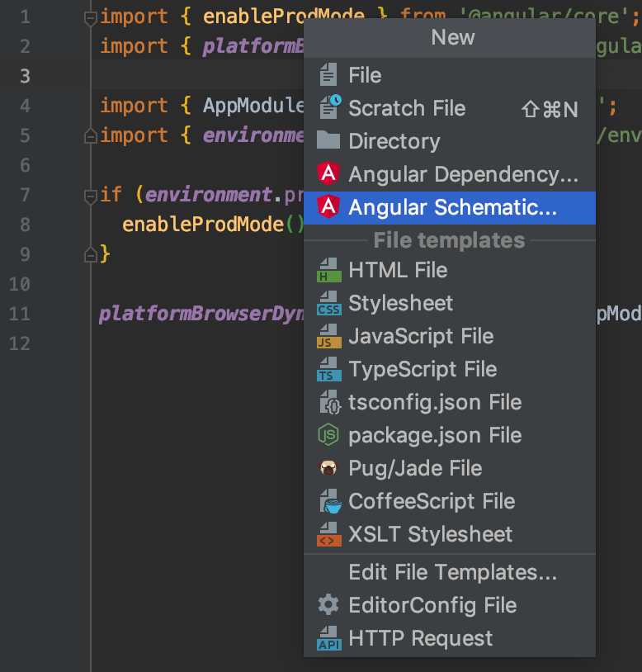Click the Pug dog face icon
Screen dimensions: 642x672
click(328, 467)
